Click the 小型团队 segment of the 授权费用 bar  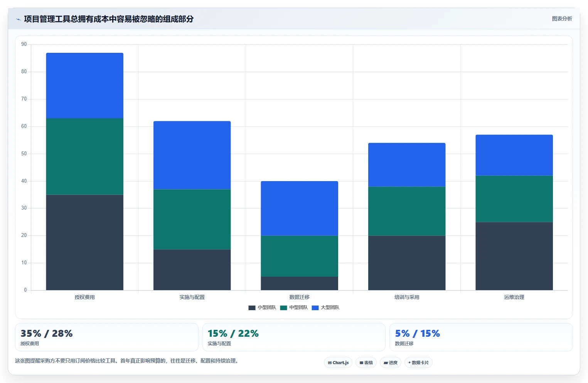coord(85,242)
